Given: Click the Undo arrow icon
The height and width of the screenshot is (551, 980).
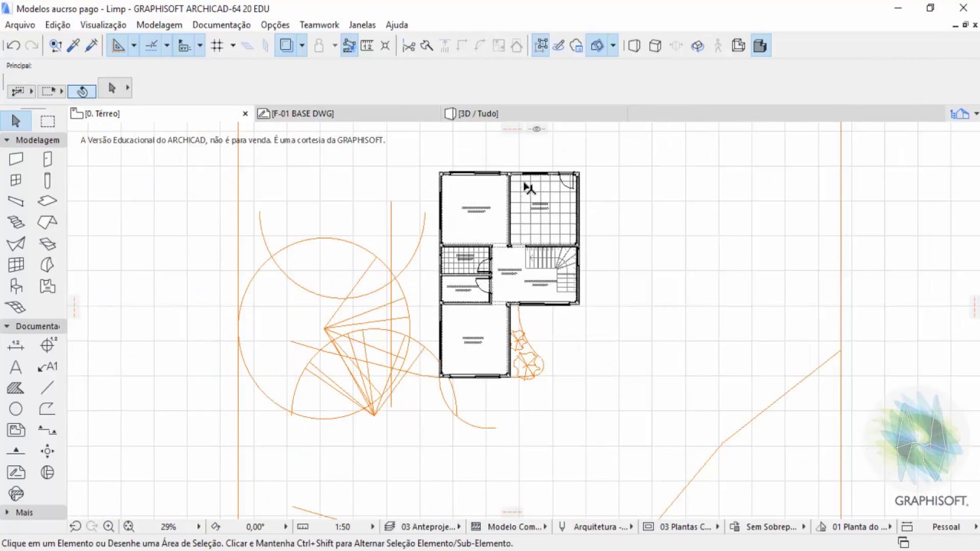Looking at the screenshot, I should pyautogui.click(x=14, y=46).
